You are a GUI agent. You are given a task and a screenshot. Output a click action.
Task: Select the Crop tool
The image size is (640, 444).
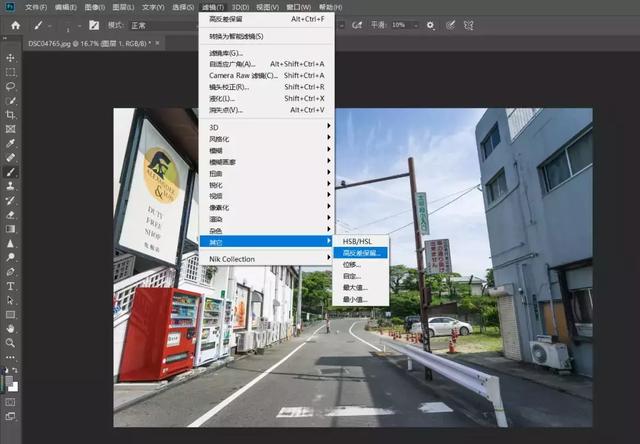(x=11, y=115)
